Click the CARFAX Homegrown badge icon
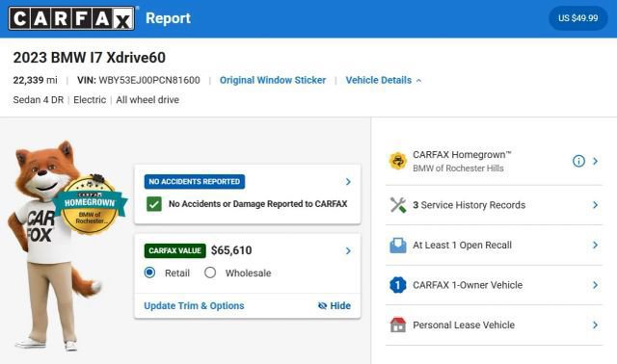Screen dimensions: 617x364 tap(398, 161)
